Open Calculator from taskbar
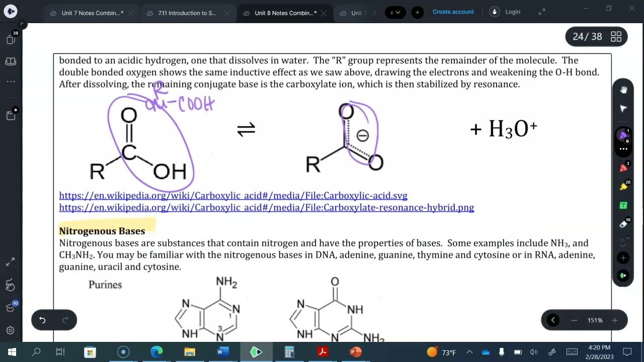 pyautogui.click(x=289, y=352)
